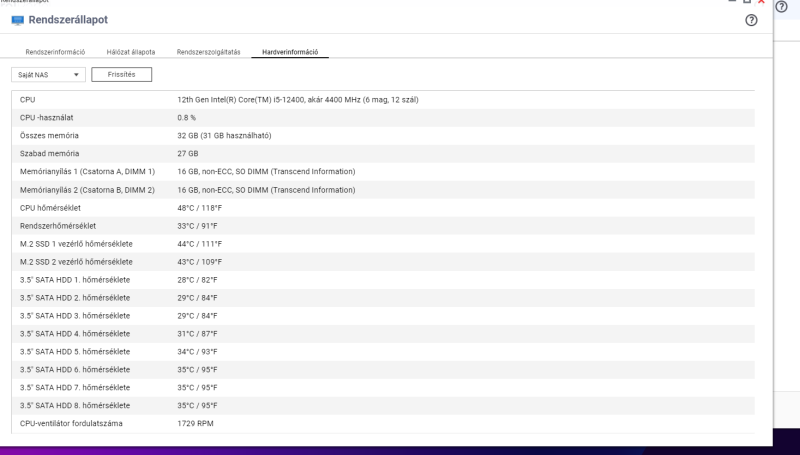Click the Szabad memória label

[x=49, y=154]
